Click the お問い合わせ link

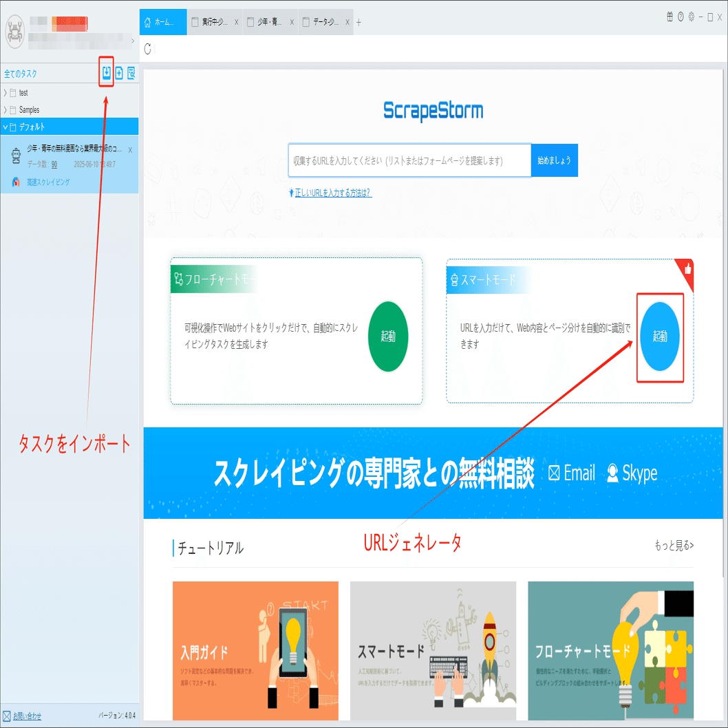pyautogui.click(x=27, y=716)
